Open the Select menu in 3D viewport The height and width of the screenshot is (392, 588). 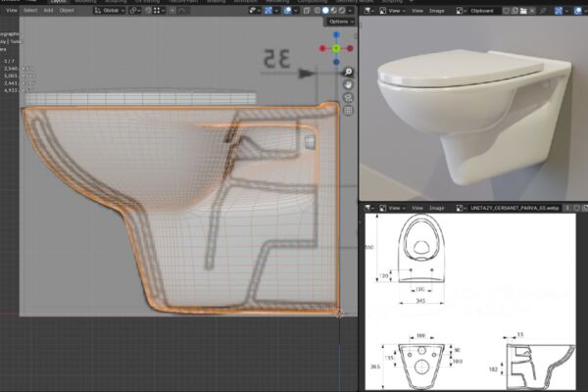pyautogui.click(x=30, y=11)
